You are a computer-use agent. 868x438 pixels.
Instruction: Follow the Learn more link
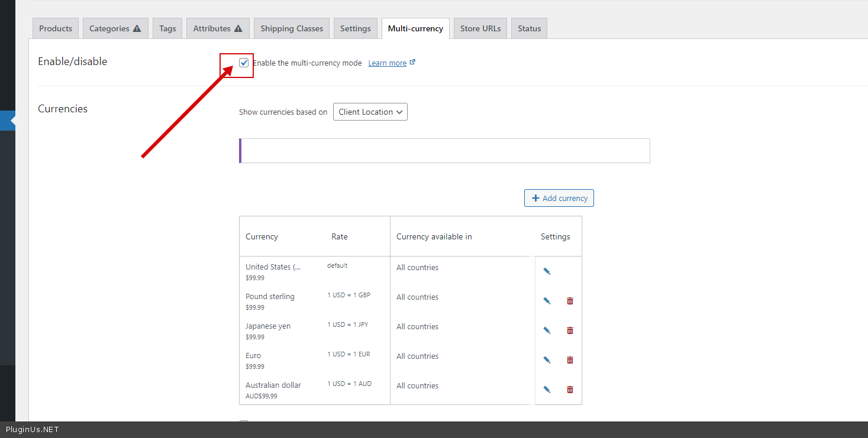tap(388, 63)
